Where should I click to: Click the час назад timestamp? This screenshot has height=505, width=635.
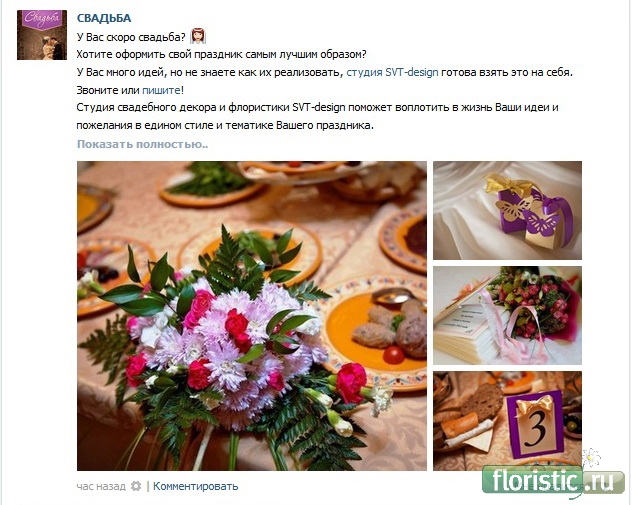point(101,486)
